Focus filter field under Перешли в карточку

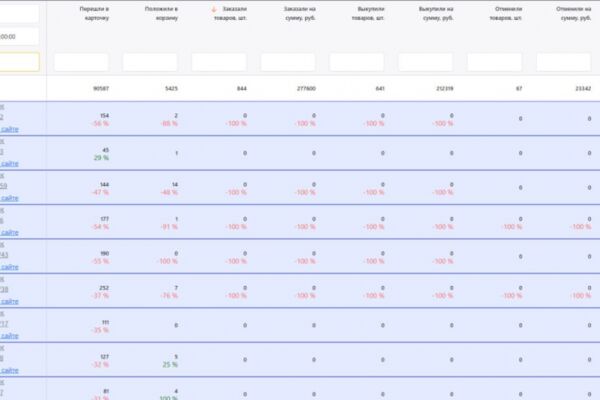click(x=81, y=62)
